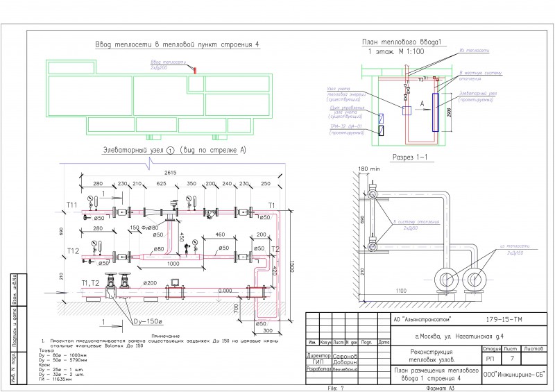Viewport: 555px width, 392px height.
Task: Select the pipe label 'T12'
Action: [74, 250]
